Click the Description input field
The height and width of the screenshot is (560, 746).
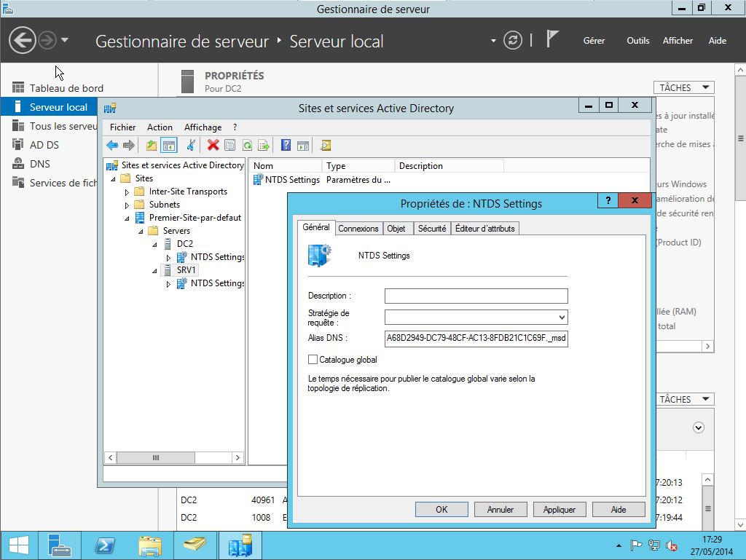click(x=476, y=296)
